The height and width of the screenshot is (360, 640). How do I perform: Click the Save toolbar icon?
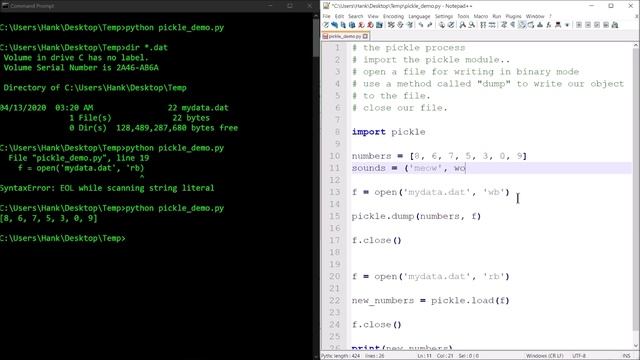pos(343,25)
